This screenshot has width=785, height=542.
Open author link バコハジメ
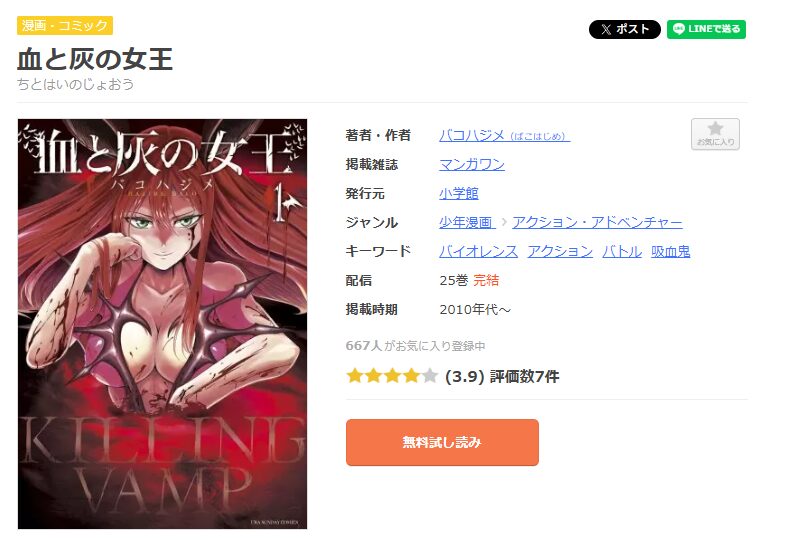click(504, 136)
